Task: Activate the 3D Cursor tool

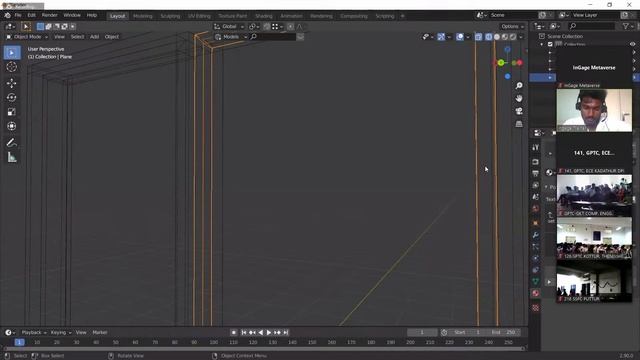Action: point(12,67)
